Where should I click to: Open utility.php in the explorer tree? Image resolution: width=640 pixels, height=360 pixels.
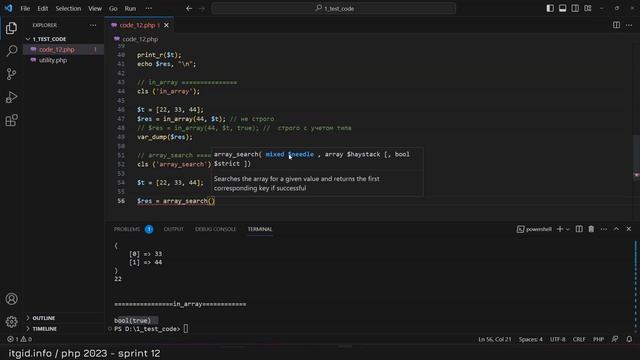[x=63, y=60]
